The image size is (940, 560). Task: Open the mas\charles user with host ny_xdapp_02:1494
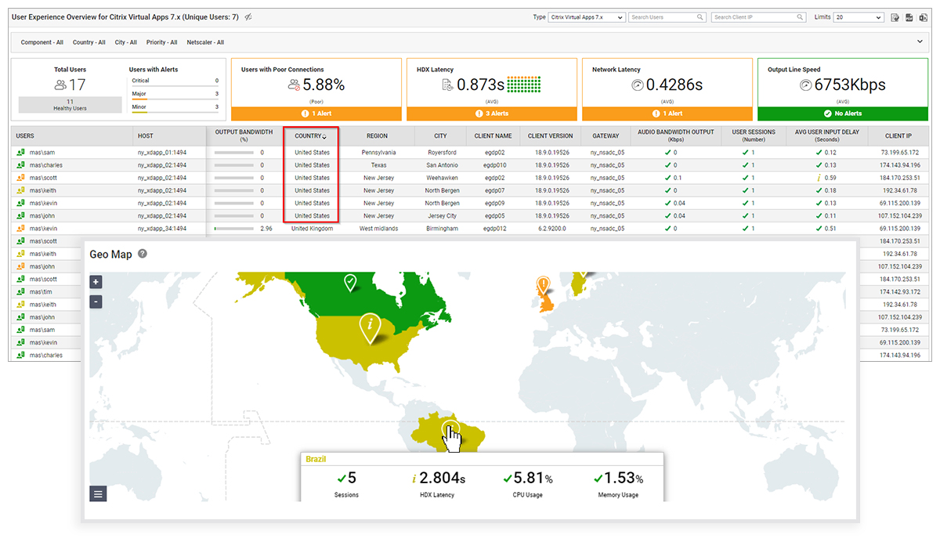(45, 165)
